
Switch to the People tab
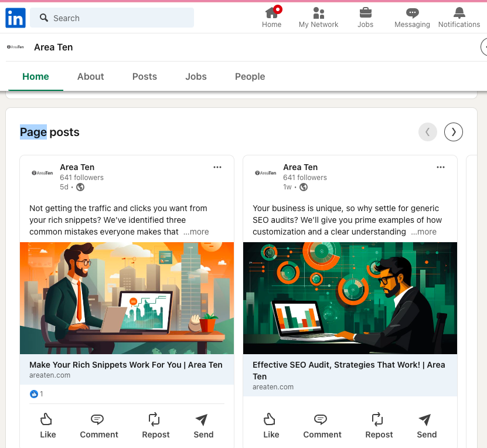click(x=250, y=77)
